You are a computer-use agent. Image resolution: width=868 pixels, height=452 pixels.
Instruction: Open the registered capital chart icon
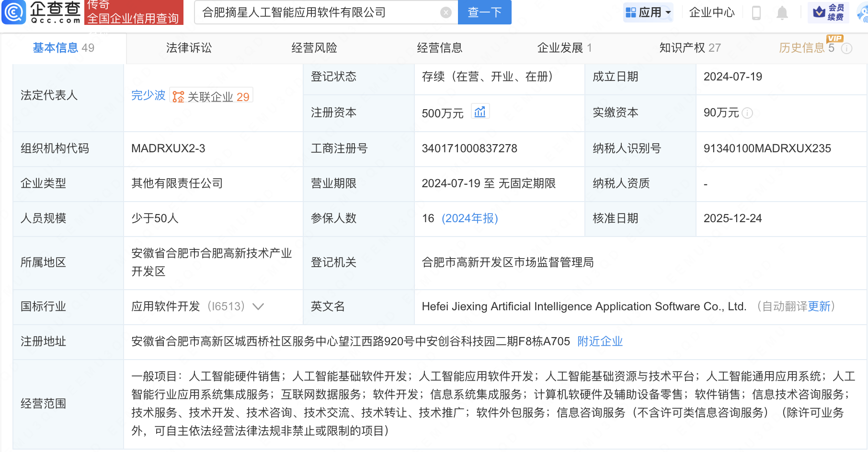coord(480,112)
